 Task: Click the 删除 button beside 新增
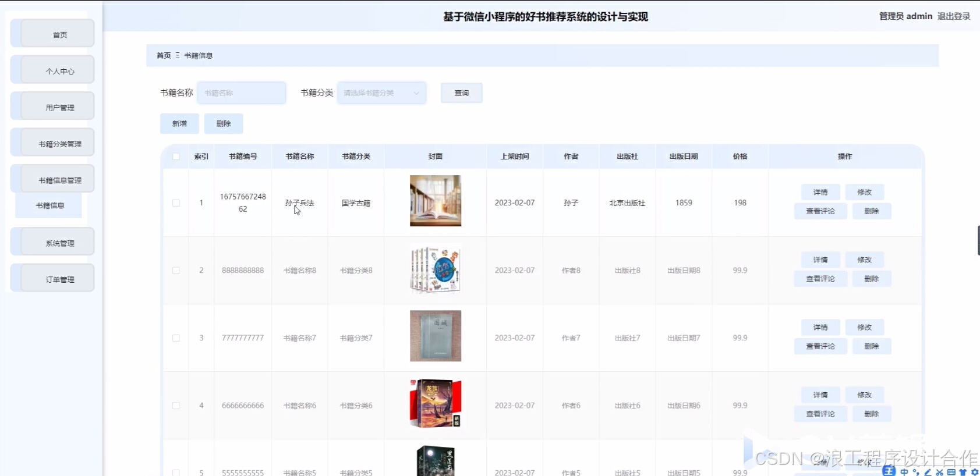224,123
